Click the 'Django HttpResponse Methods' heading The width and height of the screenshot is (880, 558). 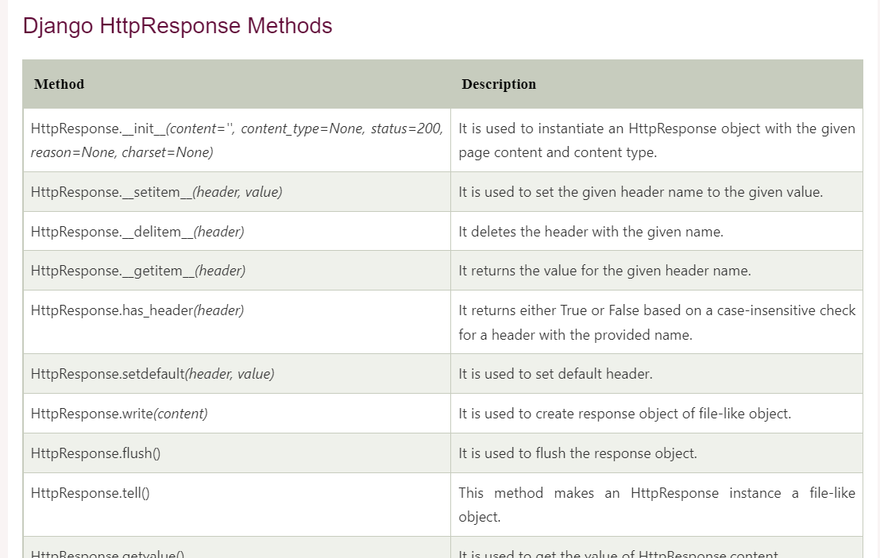point(177,26)
